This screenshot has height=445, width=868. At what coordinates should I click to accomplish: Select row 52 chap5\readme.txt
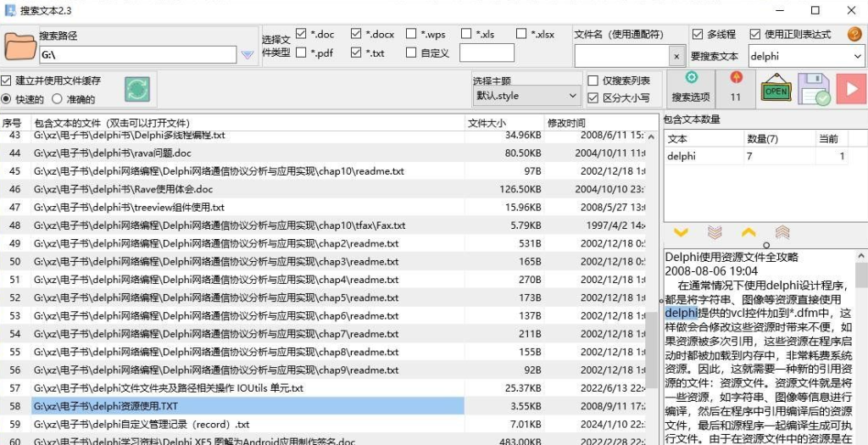pos(323,298)
